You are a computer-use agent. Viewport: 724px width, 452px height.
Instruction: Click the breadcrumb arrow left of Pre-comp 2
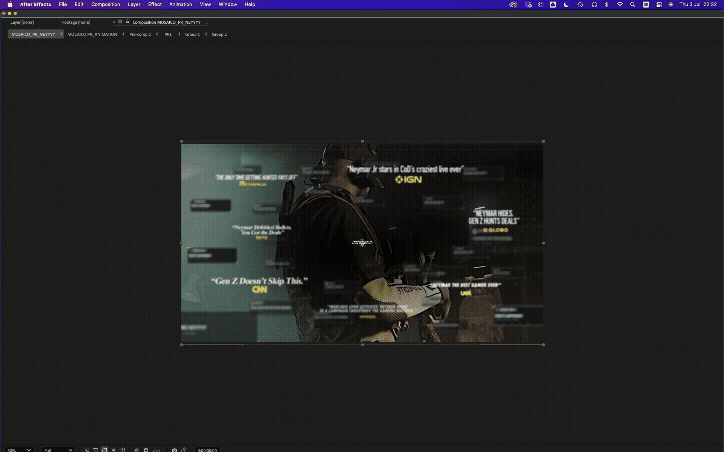point(124,34)
